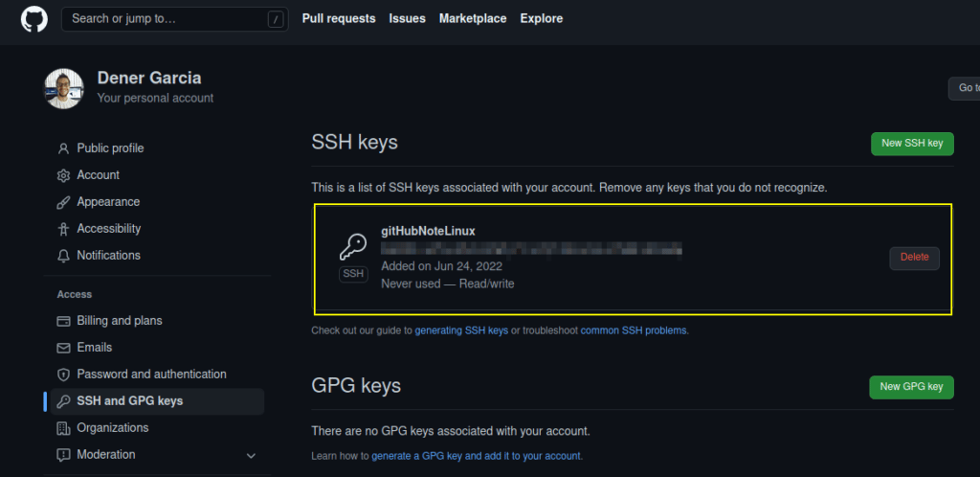
Task: Click the slash shortcut key icon
Action: click(x=275, y=19)
